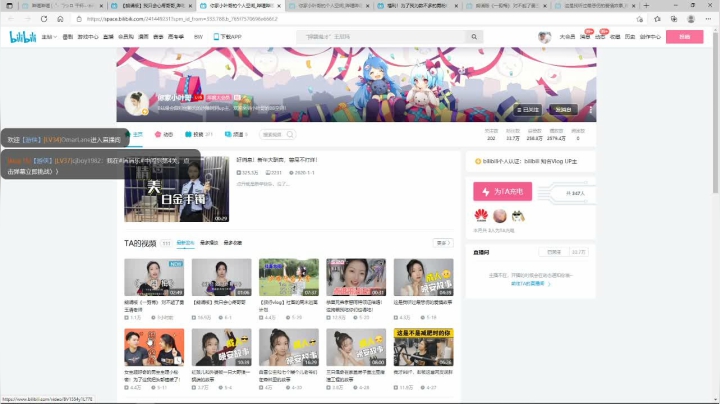Image resolution: width=720 pixels, height=404 pixels.
Task: Click the uploader's profile avatar on banner
Action: click(x=136, y=103)
